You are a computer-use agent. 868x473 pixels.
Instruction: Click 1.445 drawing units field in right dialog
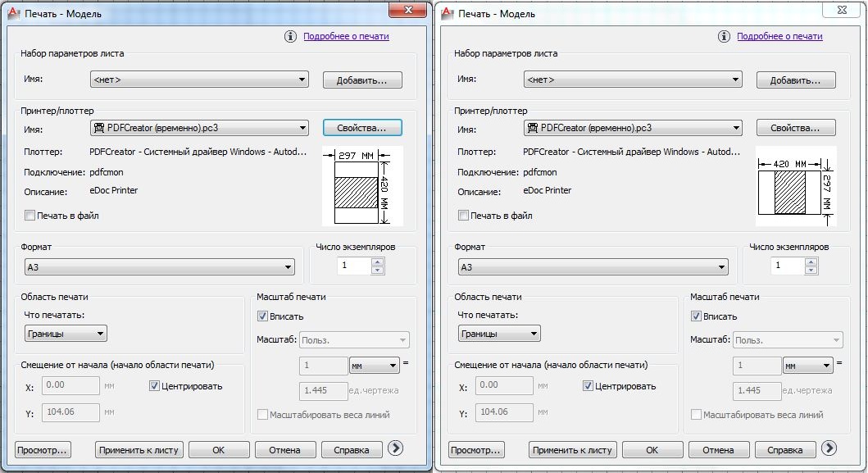coord(757,390)
